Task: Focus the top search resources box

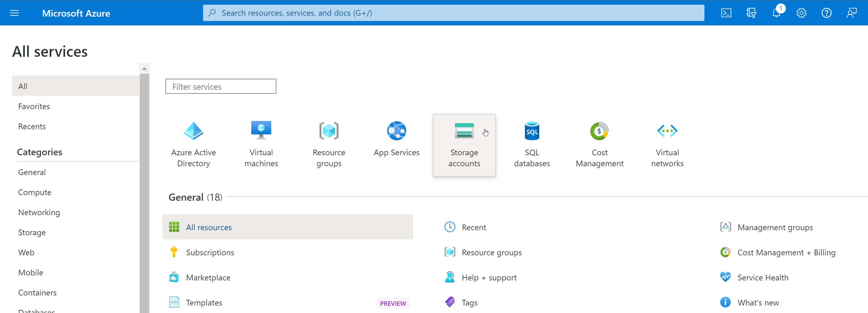Action: (453, 13)
